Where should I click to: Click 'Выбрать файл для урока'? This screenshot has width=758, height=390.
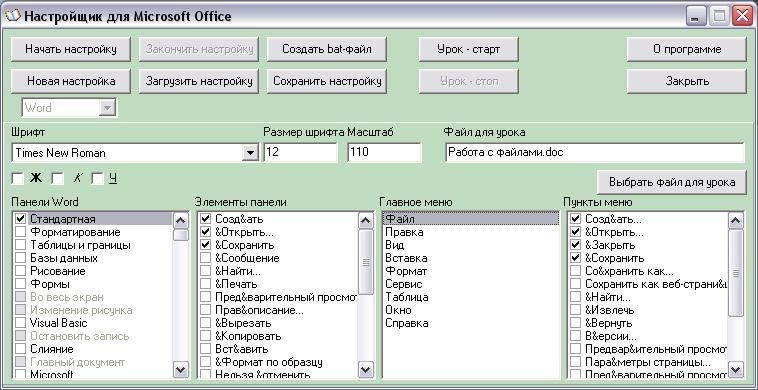(x=671, y=182)
